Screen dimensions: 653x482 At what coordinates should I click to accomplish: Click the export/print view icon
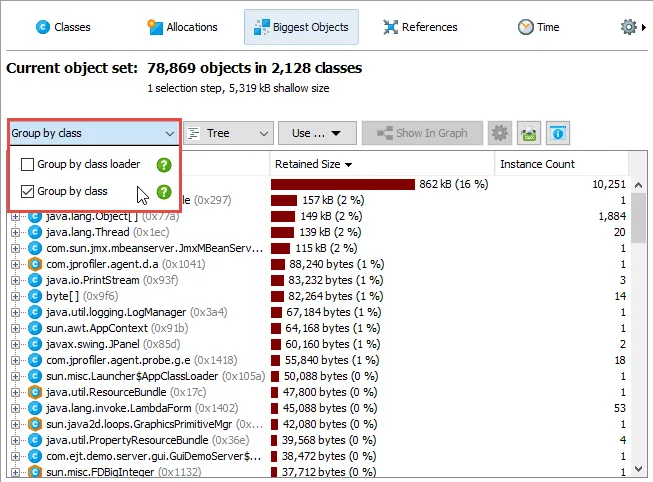(528, 133)
